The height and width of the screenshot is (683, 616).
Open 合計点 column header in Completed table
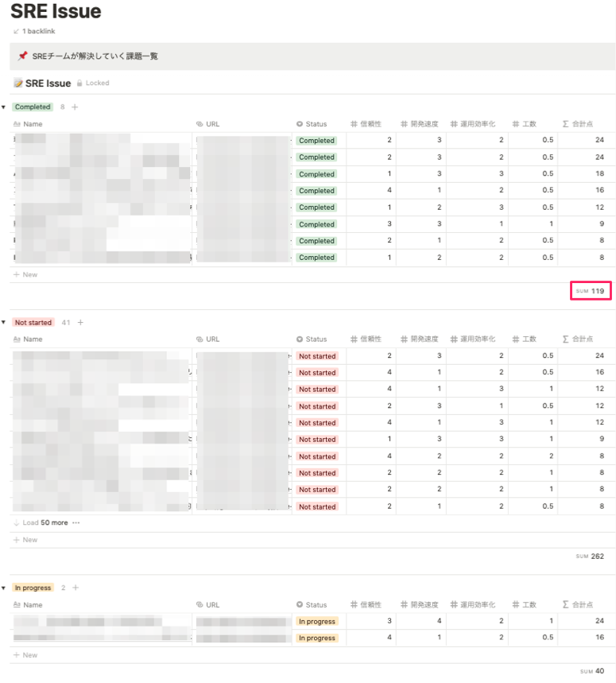click(x=578, y=124)
